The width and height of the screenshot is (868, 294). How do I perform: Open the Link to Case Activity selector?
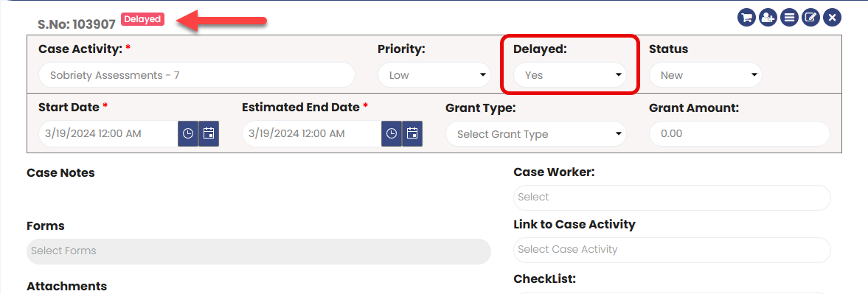coord(672,250)
